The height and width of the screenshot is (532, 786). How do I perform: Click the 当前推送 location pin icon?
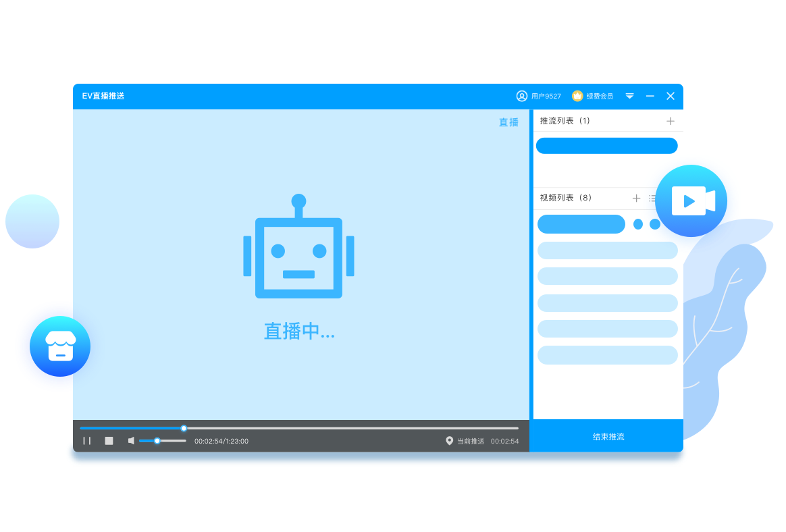pos(450,441)
